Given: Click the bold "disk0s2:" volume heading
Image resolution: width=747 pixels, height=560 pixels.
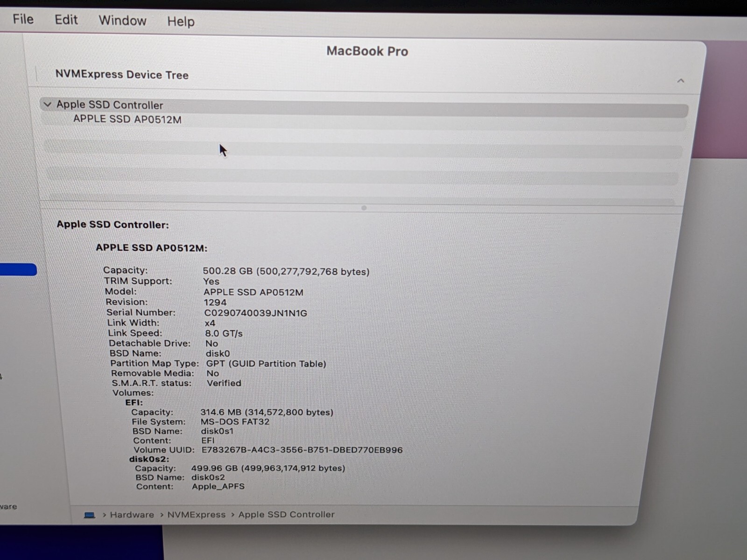Looking at the screenshot, I should tap(149, 459).
